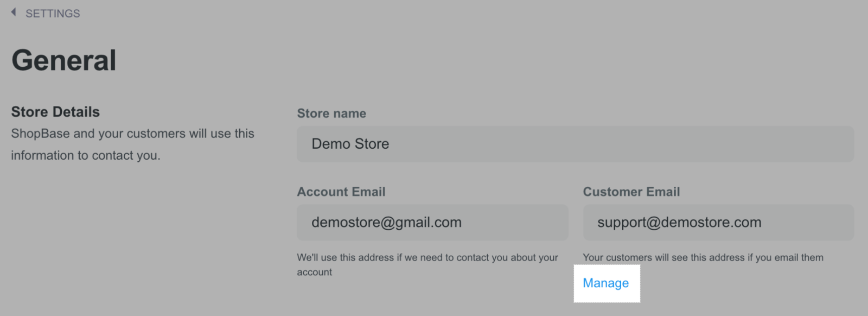Click the General page heading

coord(64,60)
